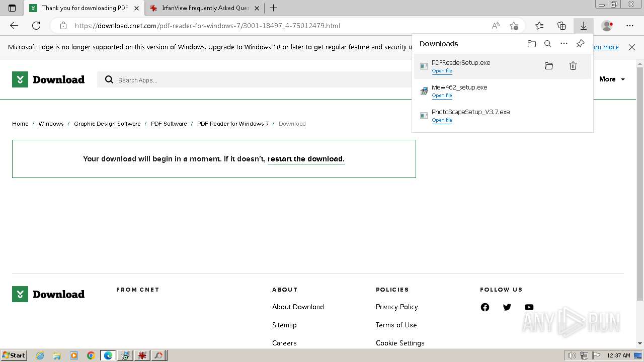Add this page to favorites
This screenshot has width=644, height=362.
[514, 26]
